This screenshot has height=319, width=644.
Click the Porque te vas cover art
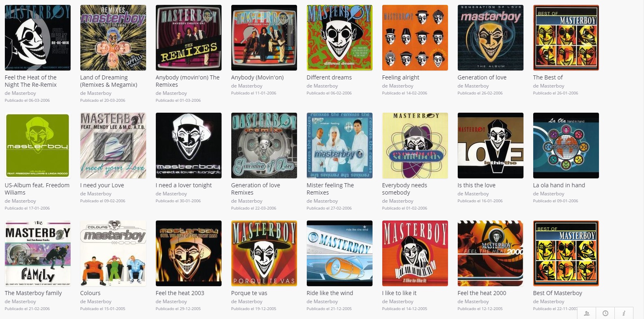coord(264,253)
